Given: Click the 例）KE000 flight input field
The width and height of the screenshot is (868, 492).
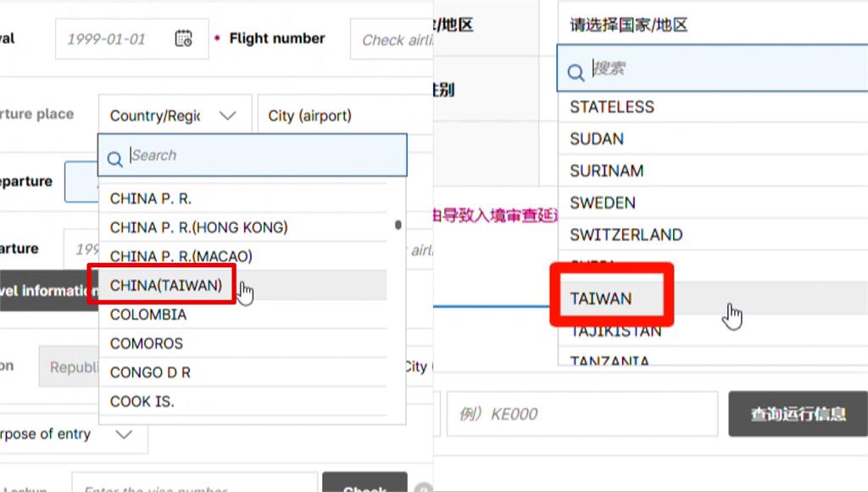Looking at the screenshot, I should coord(581,414).
